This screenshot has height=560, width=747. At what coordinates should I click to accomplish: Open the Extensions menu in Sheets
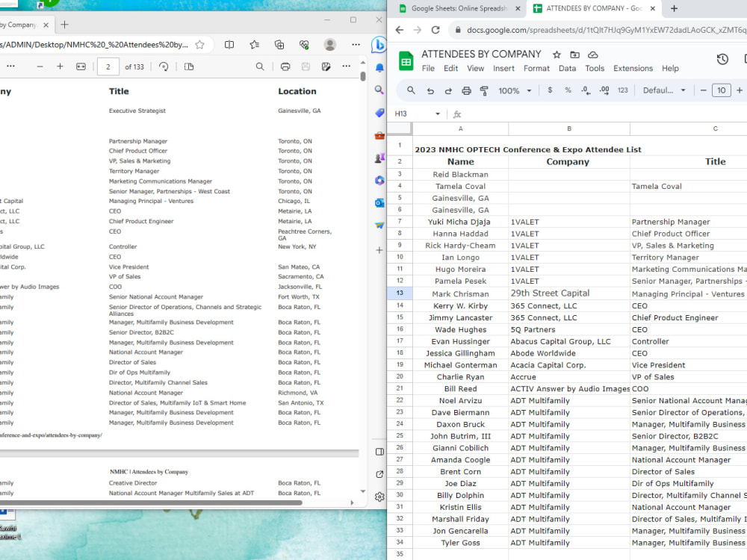[x=633, y=69]
